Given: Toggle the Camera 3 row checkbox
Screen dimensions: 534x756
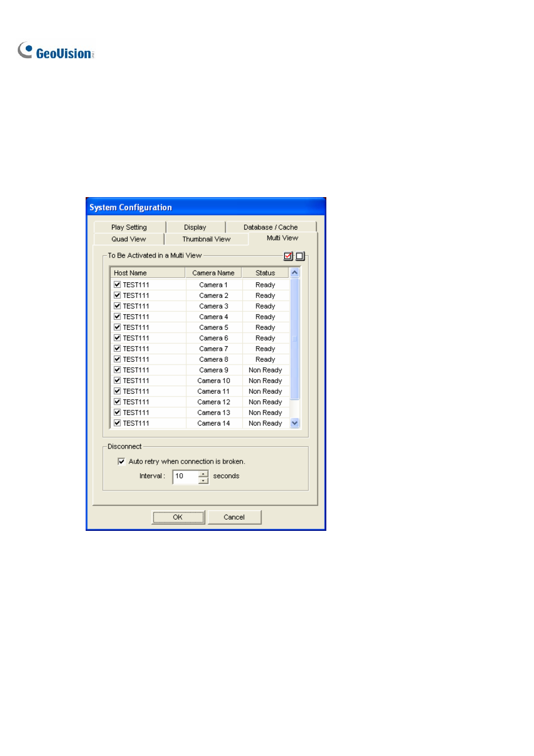Looking at the screenshot, I should pos(118,306).
